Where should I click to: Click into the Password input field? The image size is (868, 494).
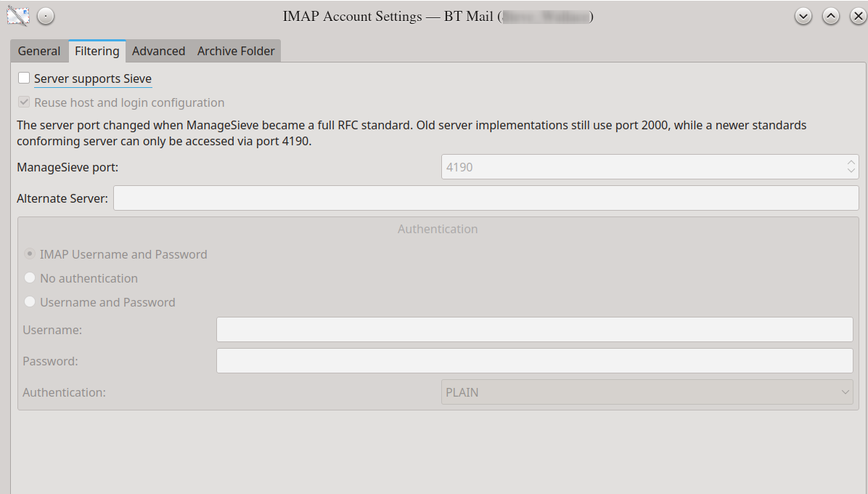[x=534, y=360]
